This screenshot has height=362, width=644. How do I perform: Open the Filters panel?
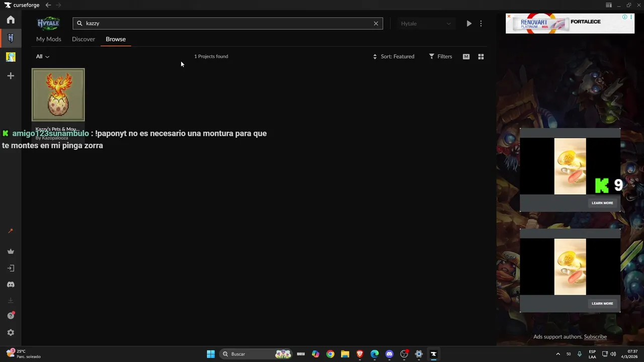coord(440,56)
